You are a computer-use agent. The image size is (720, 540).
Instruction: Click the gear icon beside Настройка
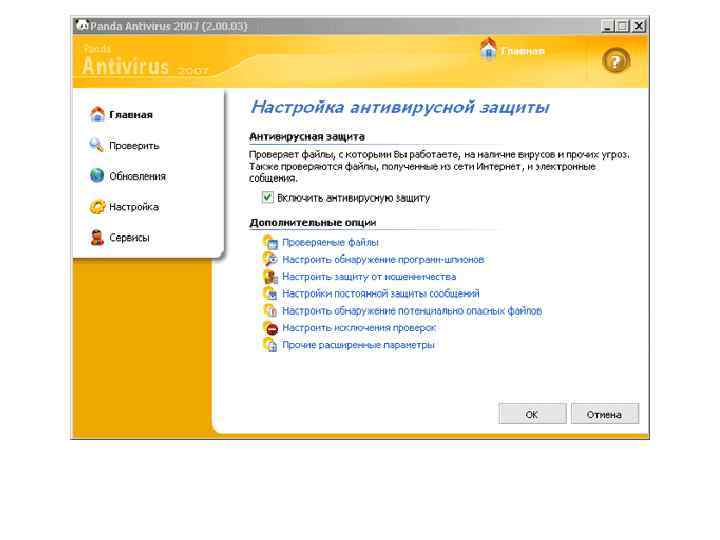(x=97, y=207)
